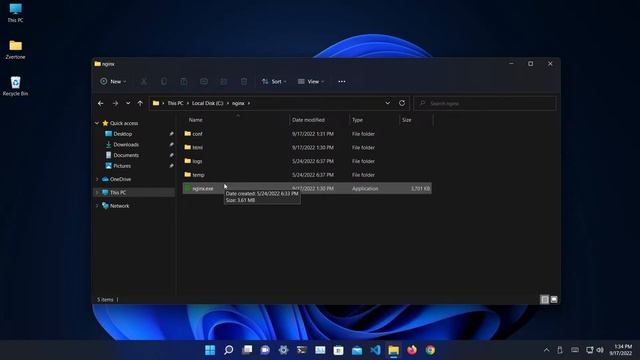This screenshot has width=640, height=360.
Task: Open Task View on taskbar
Action: point(247,350)
